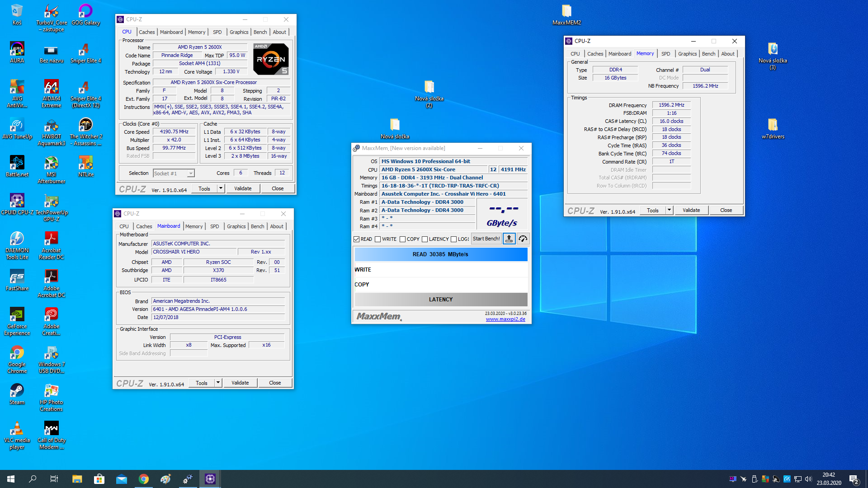Open the FastShare desktop icon
The image size is (868, 488).
[x=17, y=280]
